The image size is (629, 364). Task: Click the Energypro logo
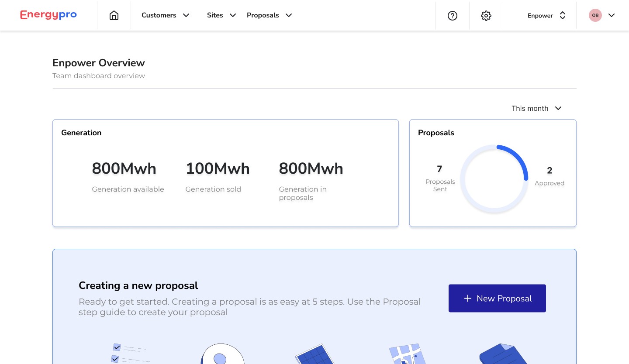pos(48,15)
